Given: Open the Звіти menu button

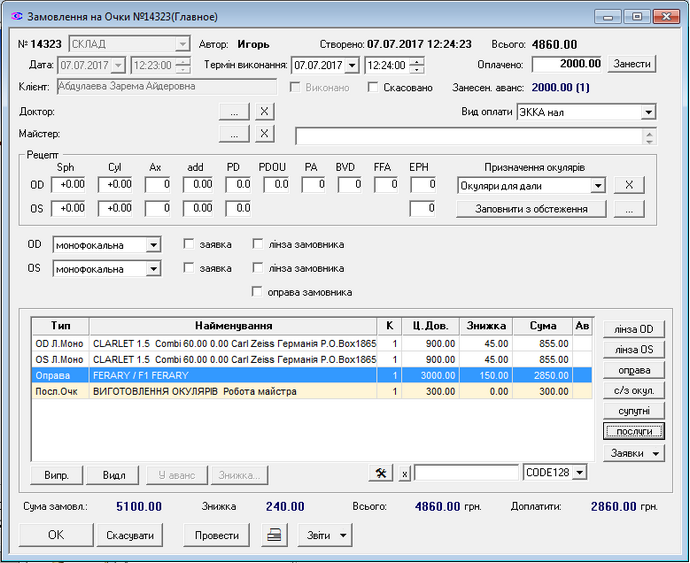Looking at the screenshot, I should [325, 535].
